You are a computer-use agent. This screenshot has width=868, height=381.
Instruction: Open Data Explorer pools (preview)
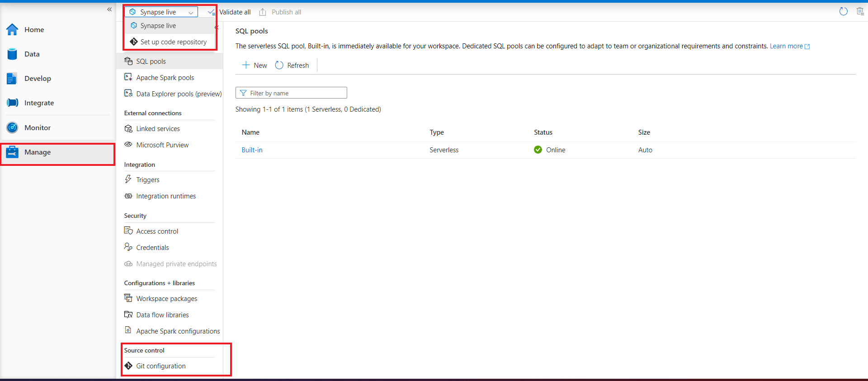pyautogui.click(x=173, y=94)
